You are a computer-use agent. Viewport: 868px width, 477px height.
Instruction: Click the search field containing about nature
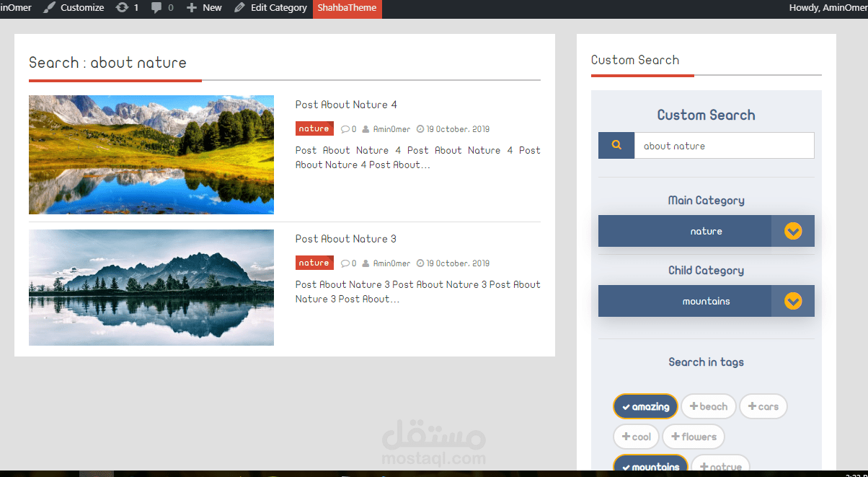coord(724,145)
